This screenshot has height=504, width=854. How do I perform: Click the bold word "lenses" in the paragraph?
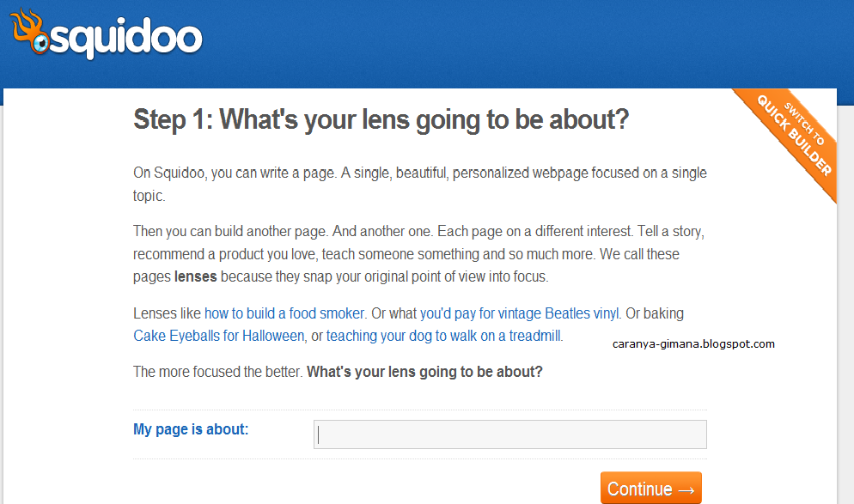coord(196,277)
